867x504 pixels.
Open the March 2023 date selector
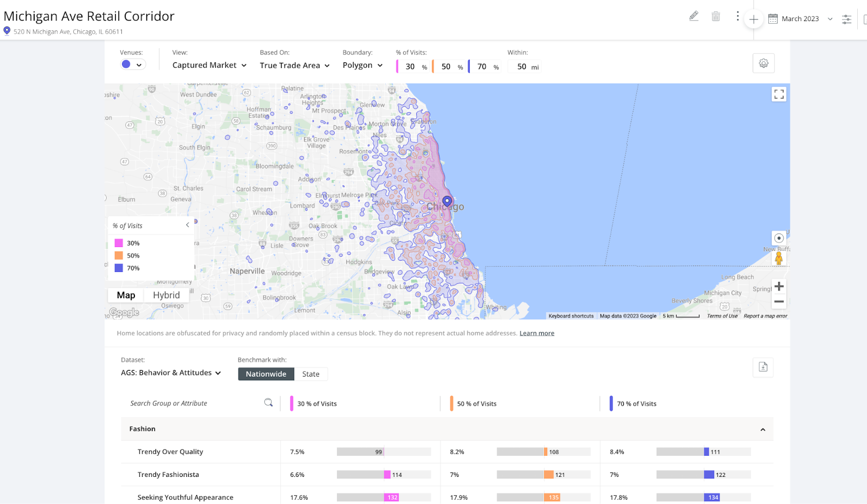tap(800, 18)
